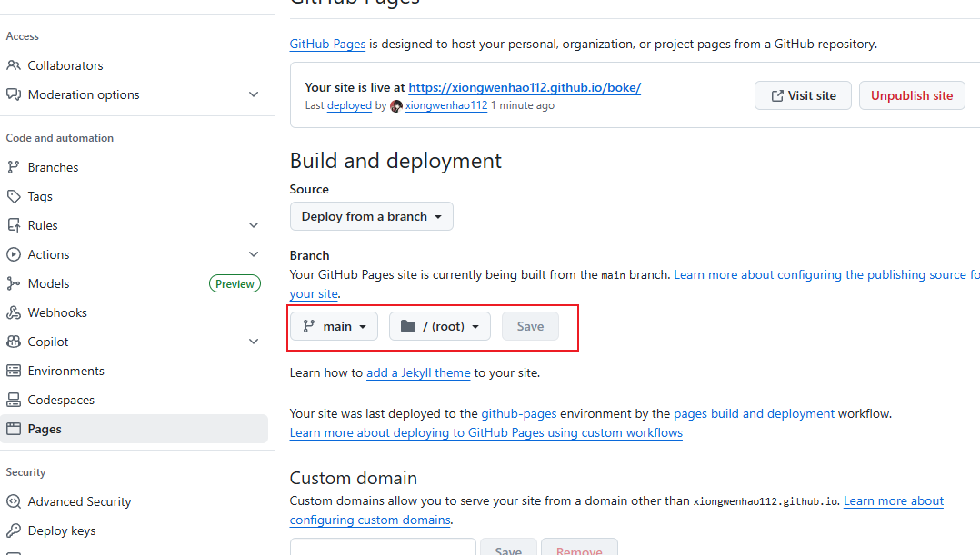Click the Rules icon in sidebar

coord(14,225)
